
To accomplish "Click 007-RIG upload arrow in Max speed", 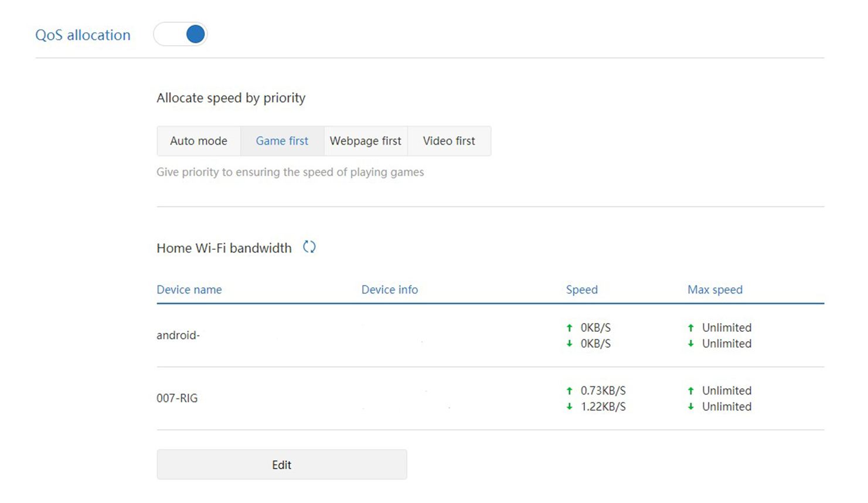I will (690, 390).
